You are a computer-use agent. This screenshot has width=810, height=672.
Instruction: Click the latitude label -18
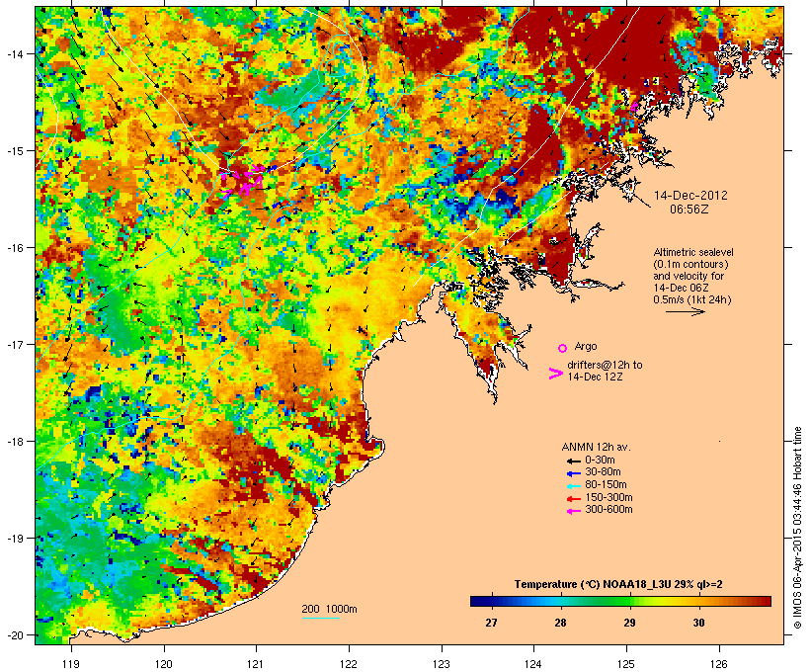pyautogui.click(x=15, y=442)
